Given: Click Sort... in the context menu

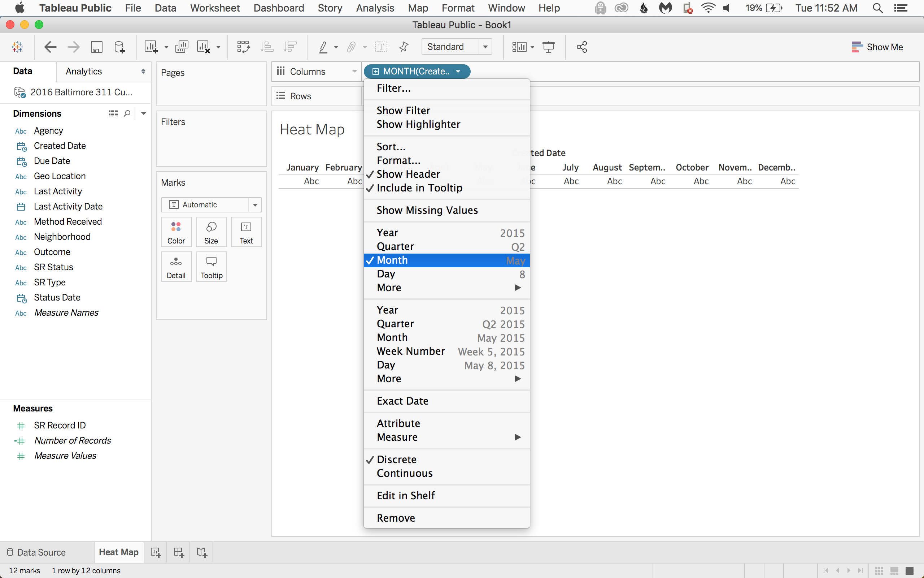Looking at the screenshot, I should pyautogui.click(x=446, y=147).
